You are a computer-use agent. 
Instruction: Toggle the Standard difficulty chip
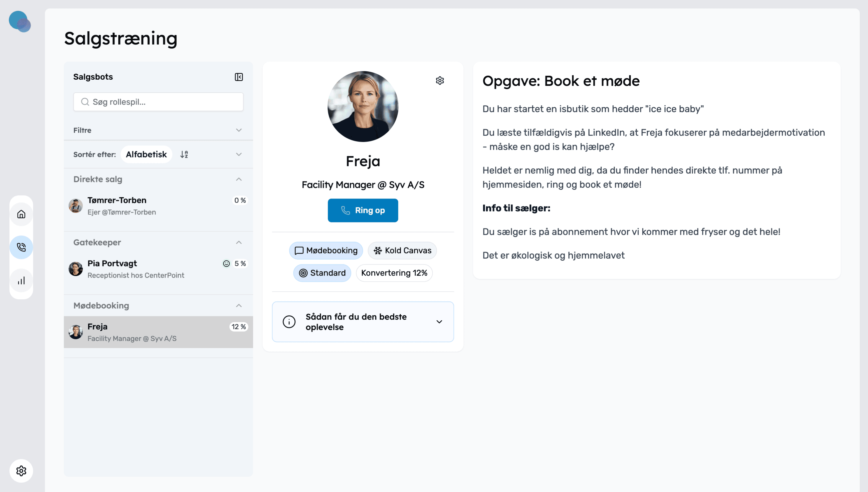point(322,273)
